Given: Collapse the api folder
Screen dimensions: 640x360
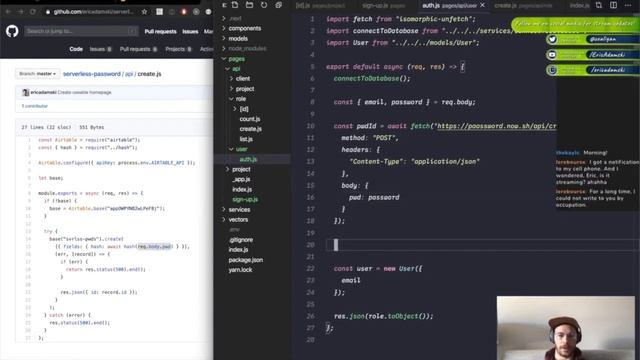Looking at the screenshot, I should (x=228, y=69).
